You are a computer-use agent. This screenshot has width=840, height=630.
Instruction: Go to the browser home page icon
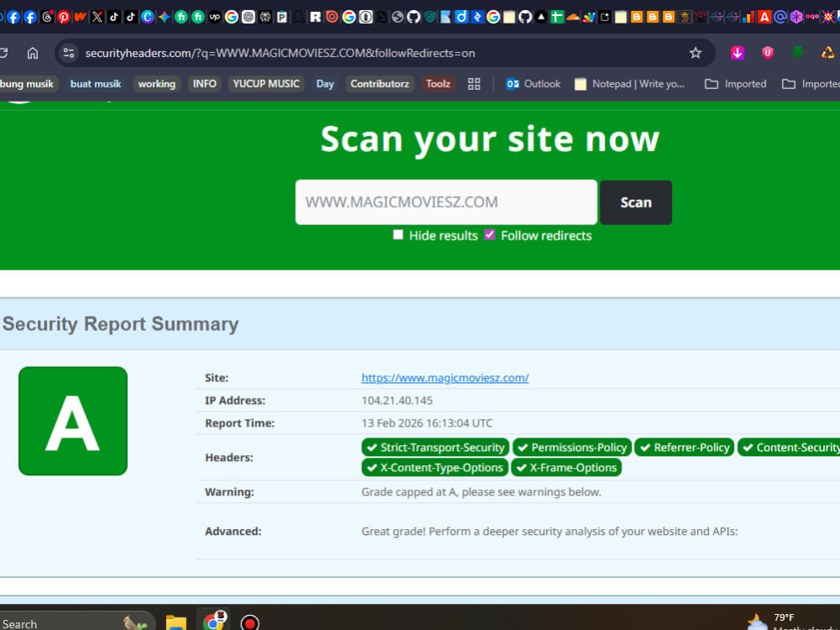33,53
